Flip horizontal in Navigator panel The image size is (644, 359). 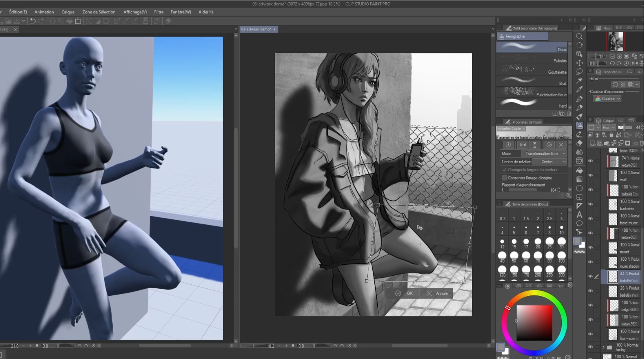tap(635, 63)
